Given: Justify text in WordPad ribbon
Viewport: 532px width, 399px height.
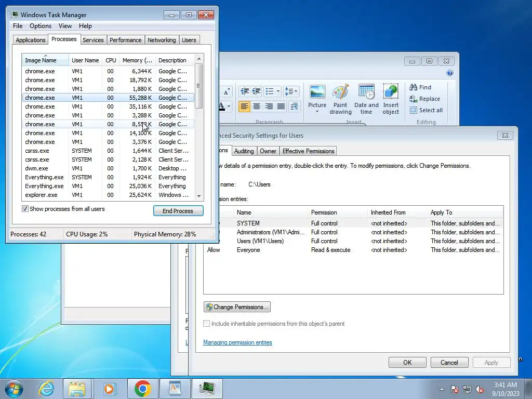Looking at the screenshot, I should tap(281, 107).
